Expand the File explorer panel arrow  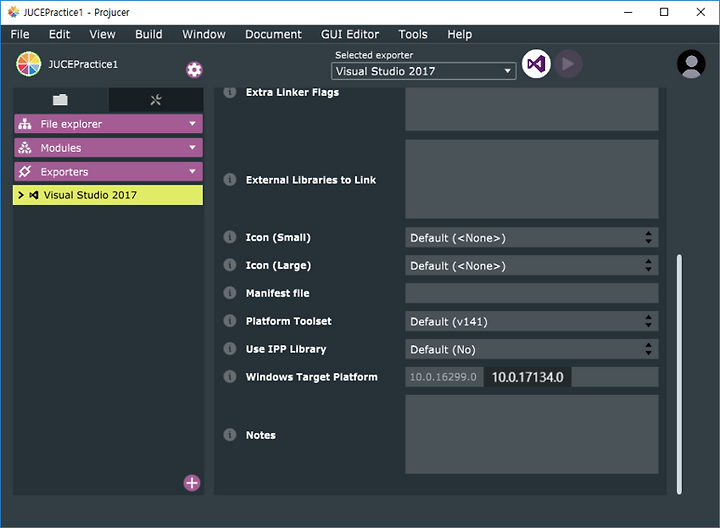tap(192, 124)
